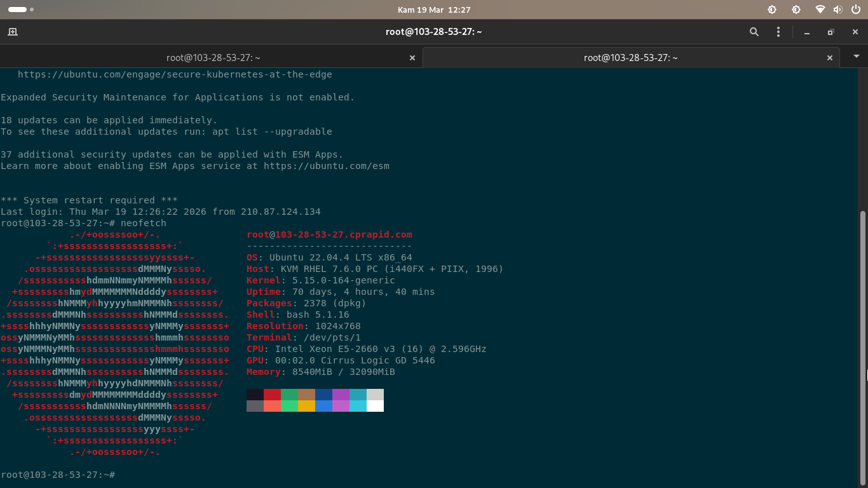
Task: Close the active right terminal tab
Action: click(x=829, y=58)
